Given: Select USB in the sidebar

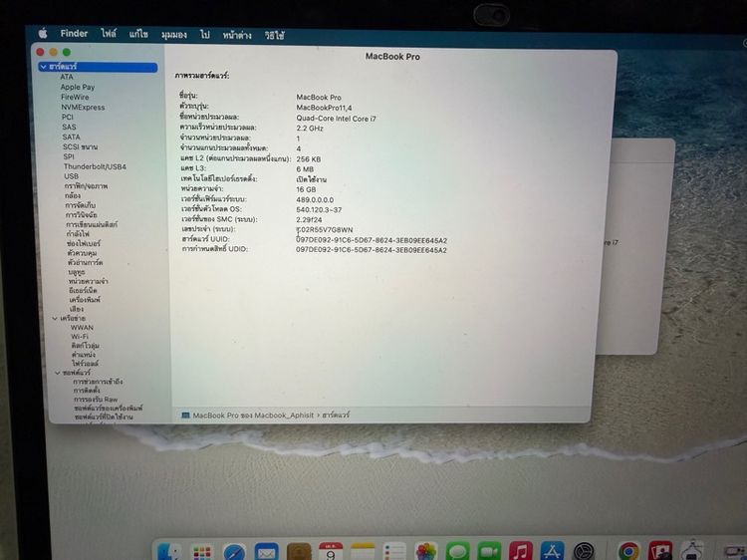Looking at the screenshot, I should [x=72, y=175].
